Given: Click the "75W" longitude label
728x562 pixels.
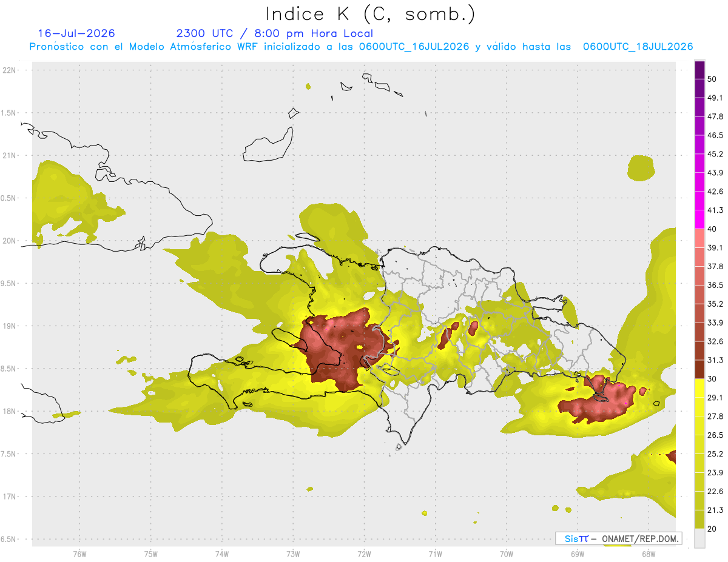Looking at the screenshot, I should (x=150, y=555).
